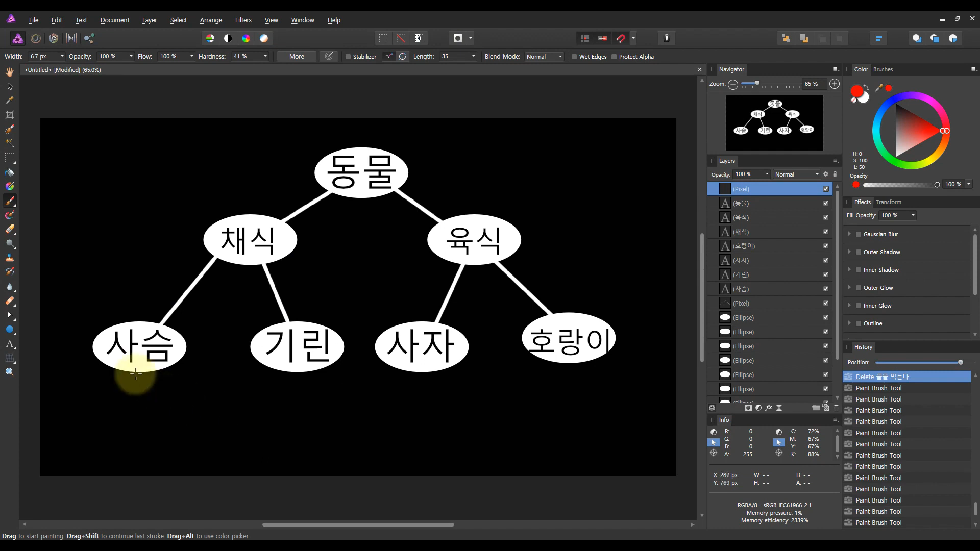
Task: Select the Artistic Text tool
Action: 10,343
